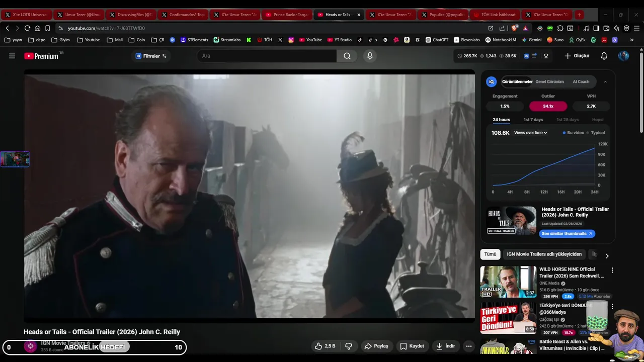Switch to AI Coach tab
Screen dimensions: 644x362
[x=581, y=81]
